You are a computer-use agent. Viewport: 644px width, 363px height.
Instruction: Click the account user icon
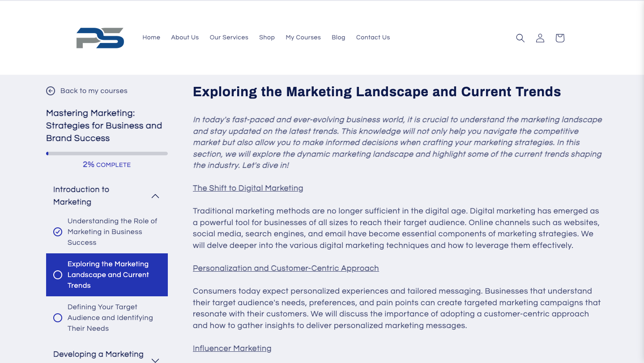[540, 38]
